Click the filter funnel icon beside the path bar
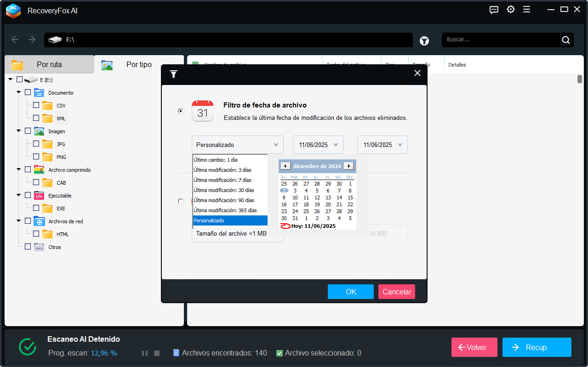Screen dimensions: 588x367 pos(424,40)
